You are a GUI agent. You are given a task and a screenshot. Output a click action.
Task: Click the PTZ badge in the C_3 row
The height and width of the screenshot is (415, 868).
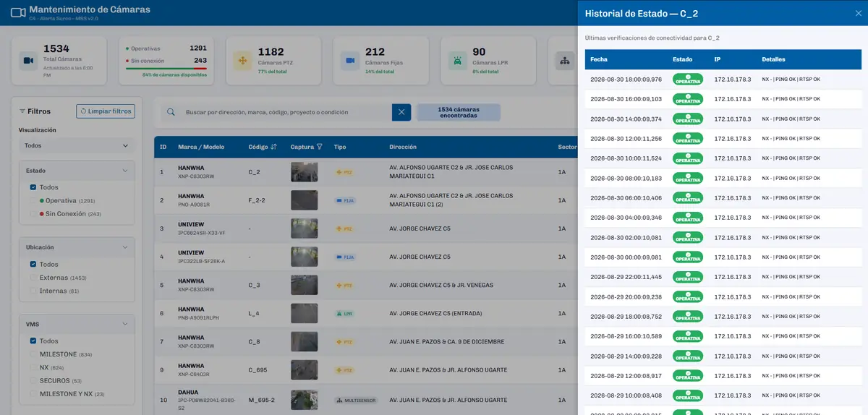point(344,286)
